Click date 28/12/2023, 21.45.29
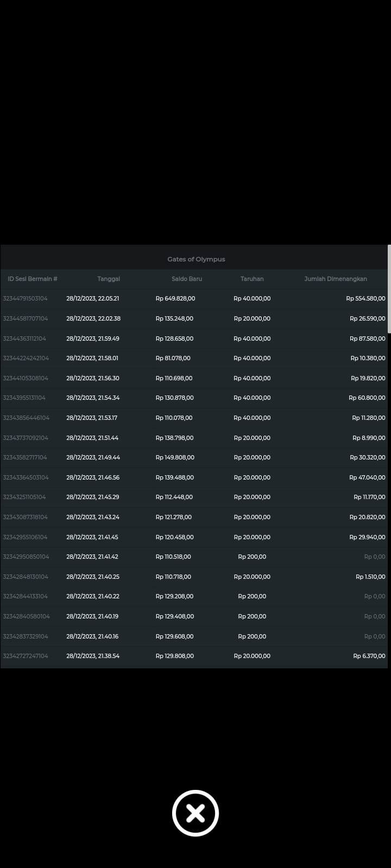The image size is (391, 868). (93, 497)
